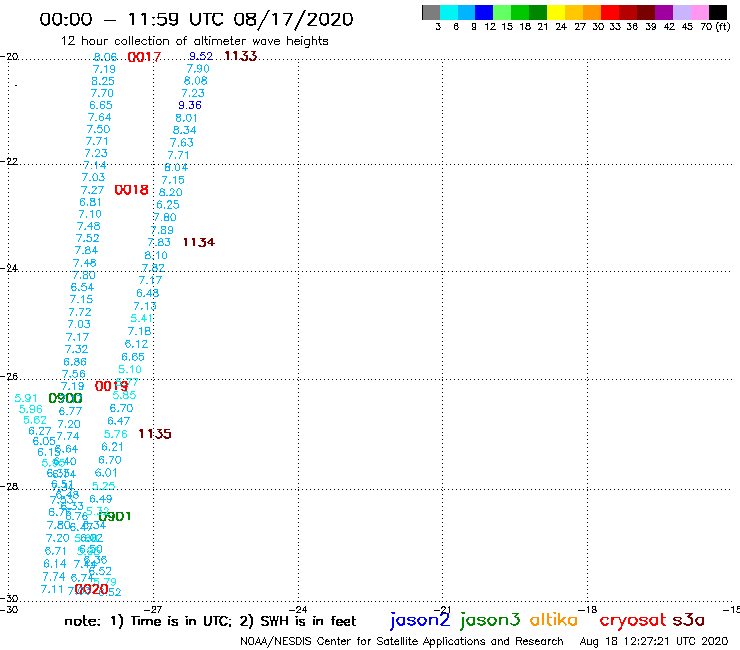This screenshot has height=650, width=740.
Task: Click the wave height value 8.20
Action: [x=170, y=193]
